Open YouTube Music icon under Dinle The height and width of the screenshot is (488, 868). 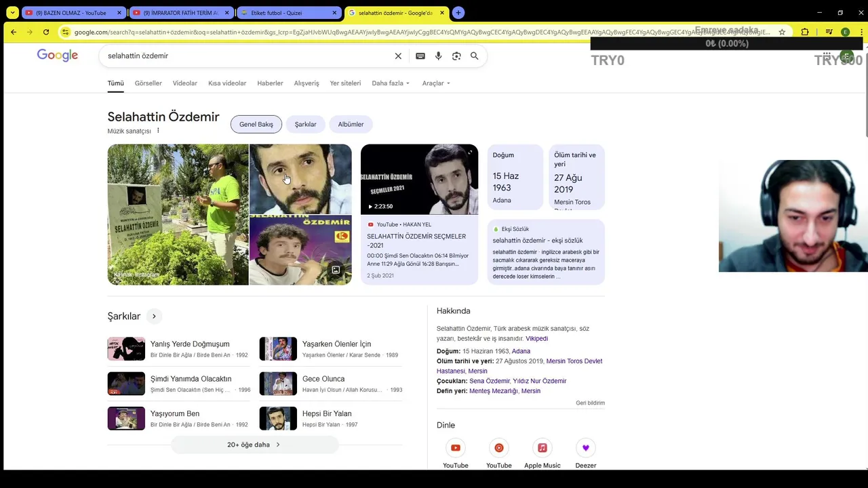coord(499,447)
